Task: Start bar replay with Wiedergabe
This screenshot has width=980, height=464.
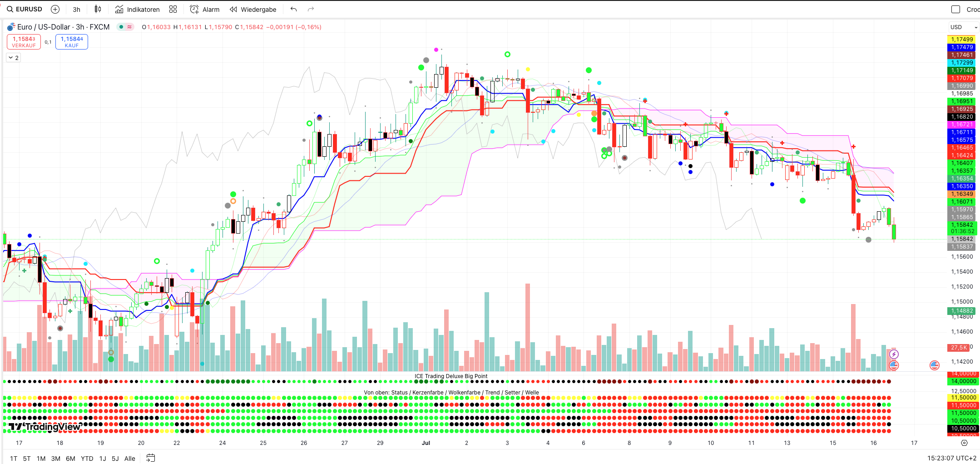Action: click(253, 9)
